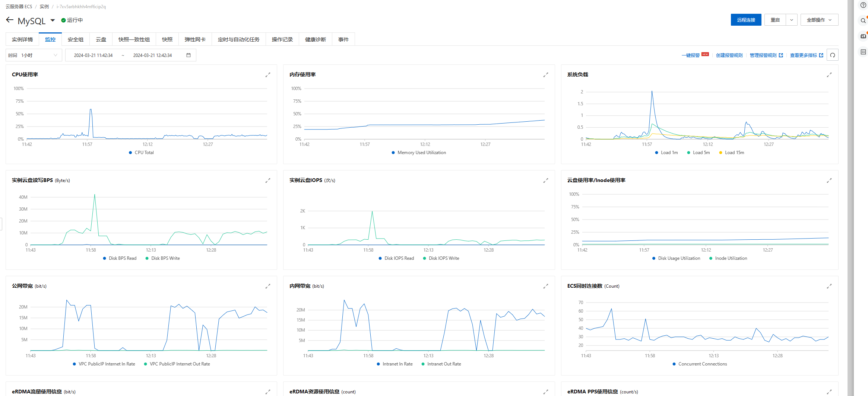Screen dimensions: 868x396
Task: Toggle Disk BPS Write legend series
Action: click(162, 258)
